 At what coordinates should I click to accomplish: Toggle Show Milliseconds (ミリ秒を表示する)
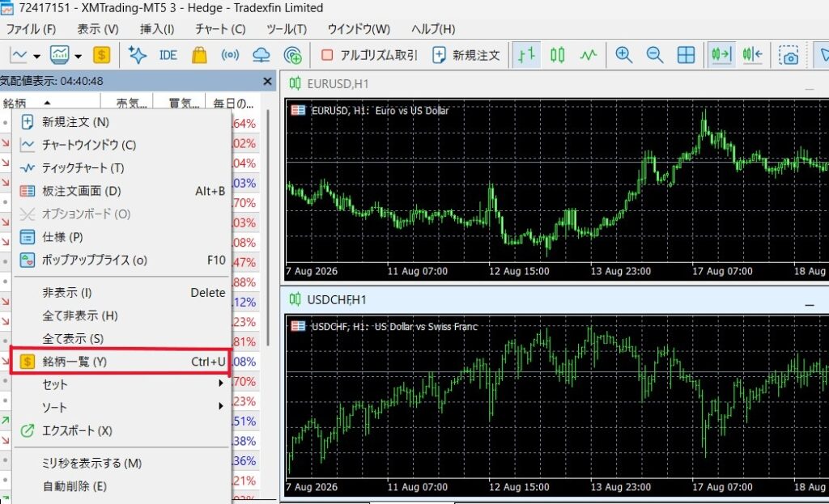click(x=121, y=464)
